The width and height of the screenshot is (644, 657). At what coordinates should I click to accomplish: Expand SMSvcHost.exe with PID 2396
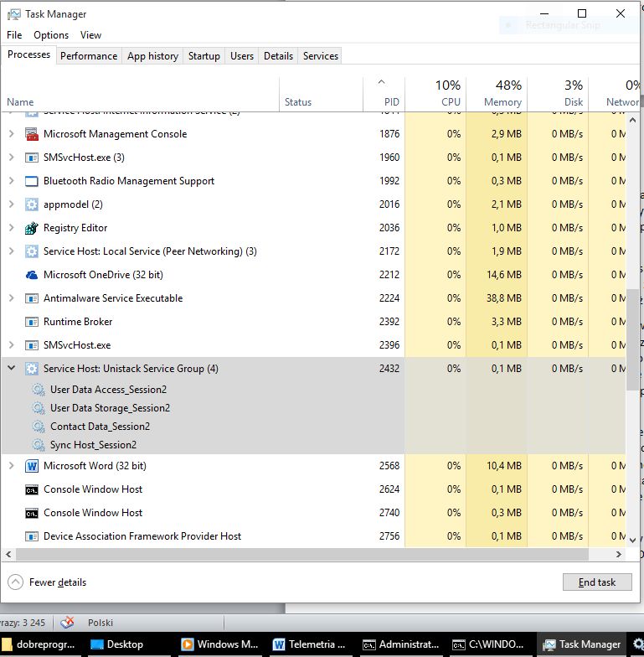(x=12, y=345)
